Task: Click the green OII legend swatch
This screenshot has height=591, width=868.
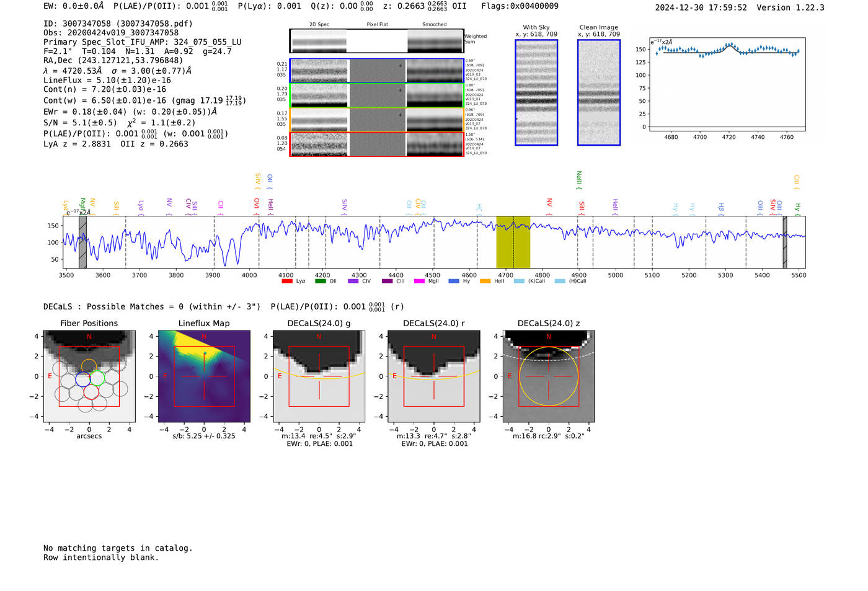Action: pos(320,281)
